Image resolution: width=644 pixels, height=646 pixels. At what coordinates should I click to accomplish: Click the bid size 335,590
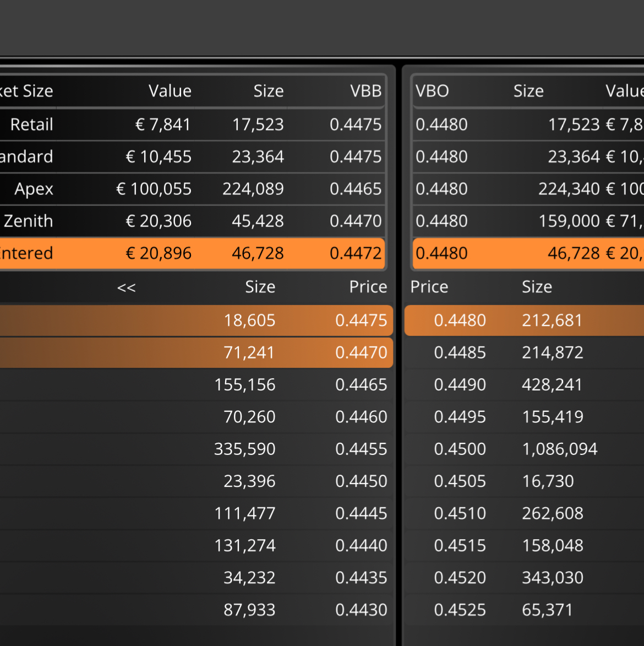[244, 449]
